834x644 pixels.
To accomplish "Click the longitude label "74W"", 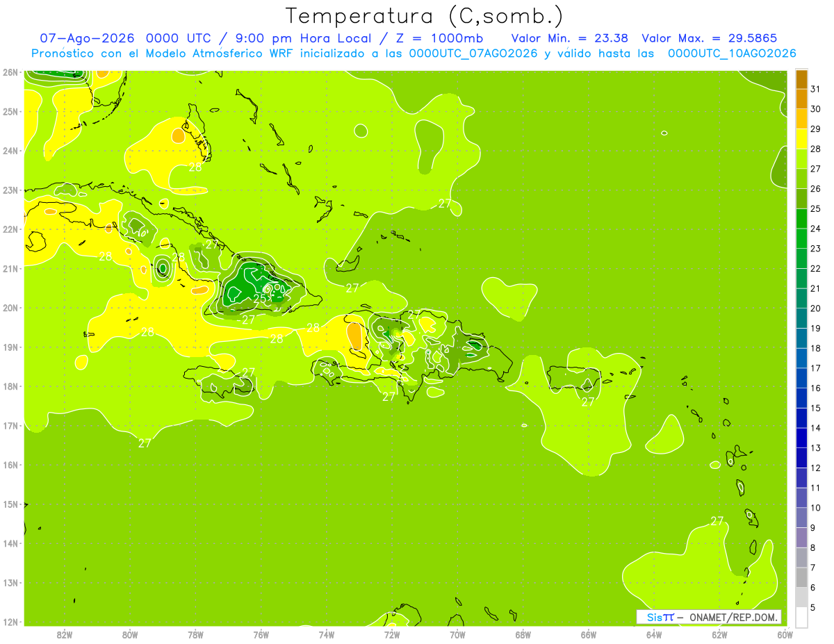I will point(327,634).
